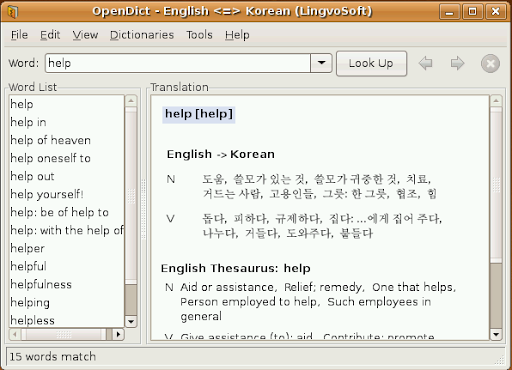Select 'help' in the word list
Viewport: 512px width, 370px height.
(67, 104)
